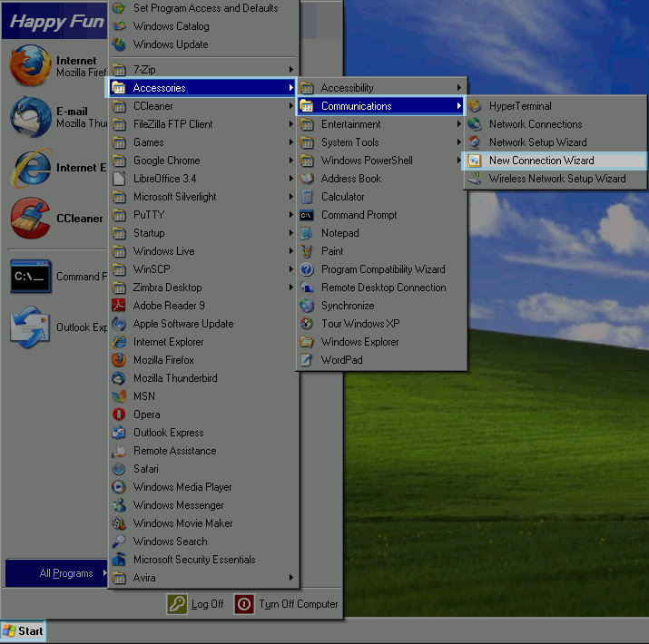Click the Paint application icon

[306, 251]
